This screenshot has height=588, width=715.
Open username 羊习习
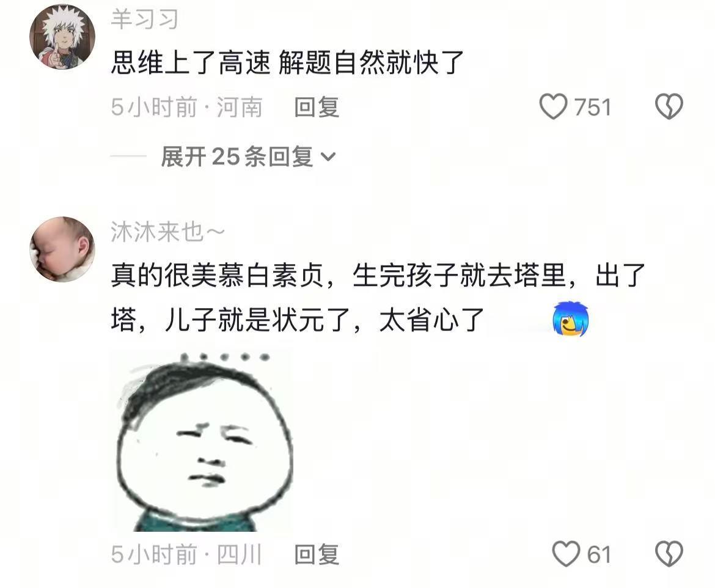click(145, 20)
